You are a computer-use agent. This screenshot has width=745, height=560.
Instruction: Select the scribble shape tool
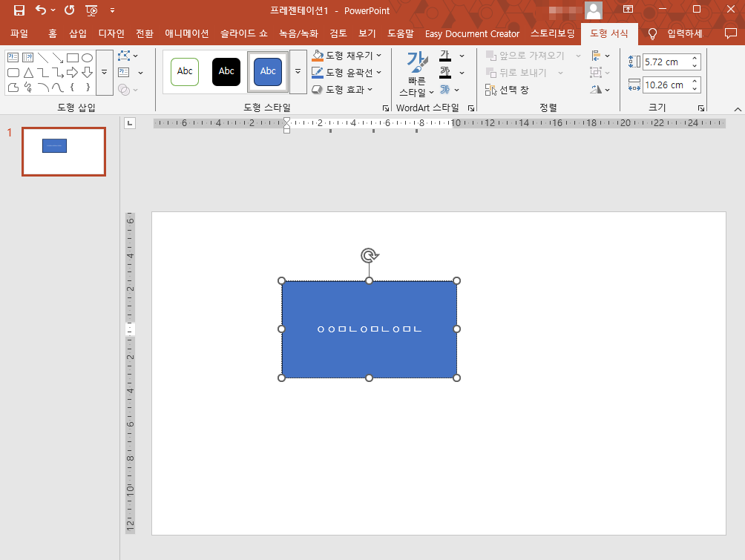pyautogui.click(x=28, y=87)
